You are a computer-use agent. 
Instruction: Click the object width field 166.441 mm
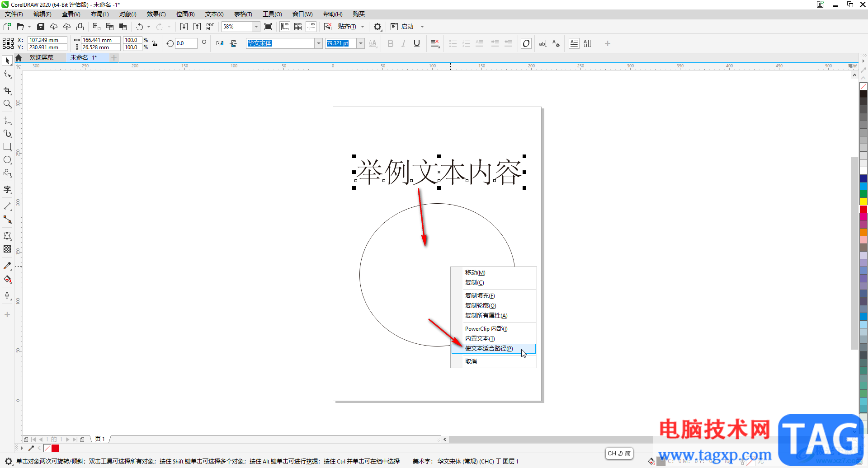tap(101, 40)
